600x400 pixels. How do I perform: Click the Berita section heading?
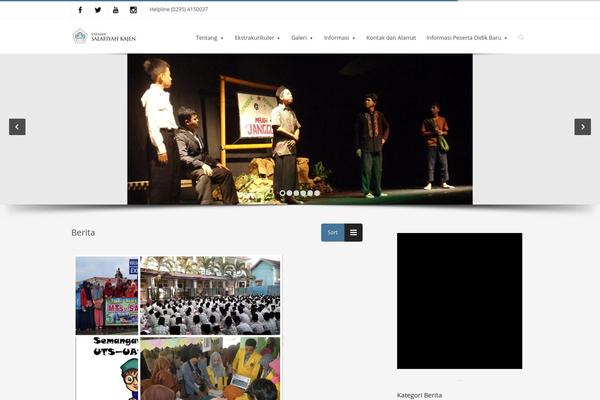click(x=83, y=233)
